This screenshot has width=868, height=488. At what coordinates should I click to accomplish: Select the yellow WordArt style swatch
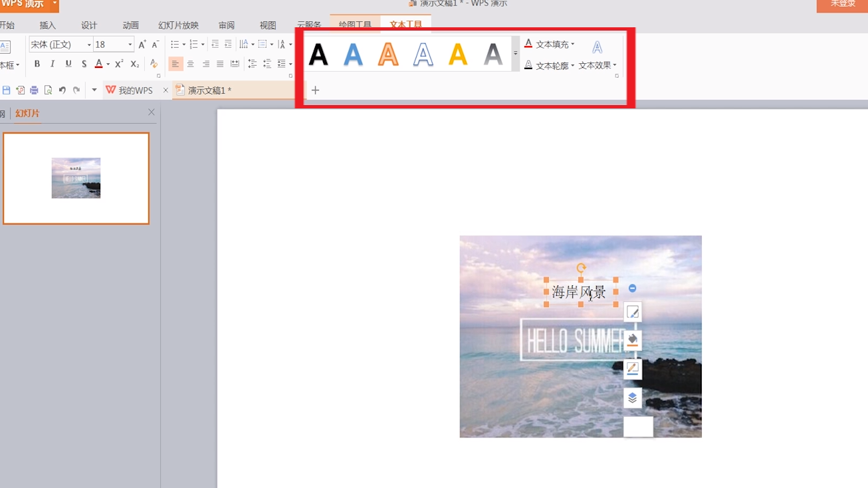tap(458, 54)
